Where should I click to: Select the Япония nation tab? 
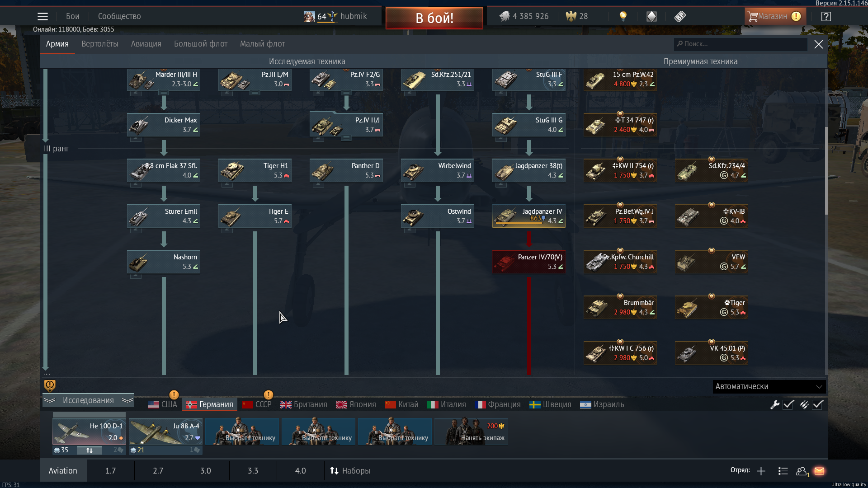click(356, 404)
